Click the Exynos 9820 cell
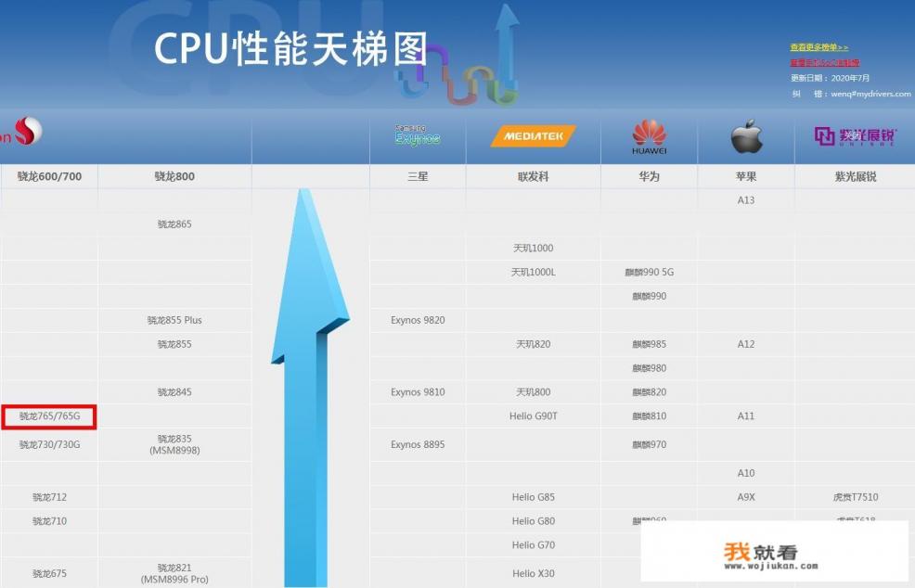This screenshot has height=588, width=915. (418, 320)
